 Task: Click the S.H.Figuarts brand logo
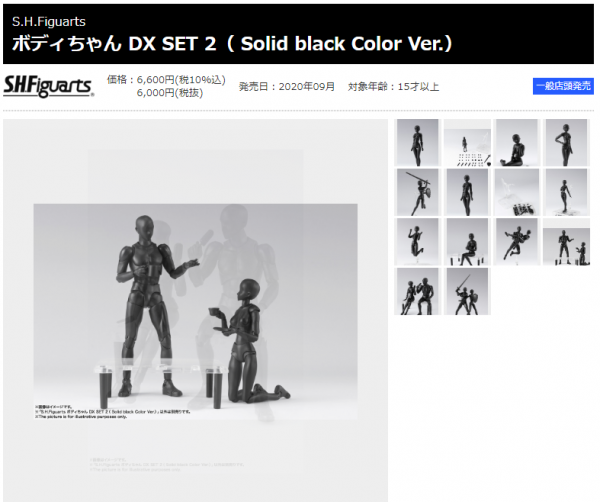pos(49,86)
